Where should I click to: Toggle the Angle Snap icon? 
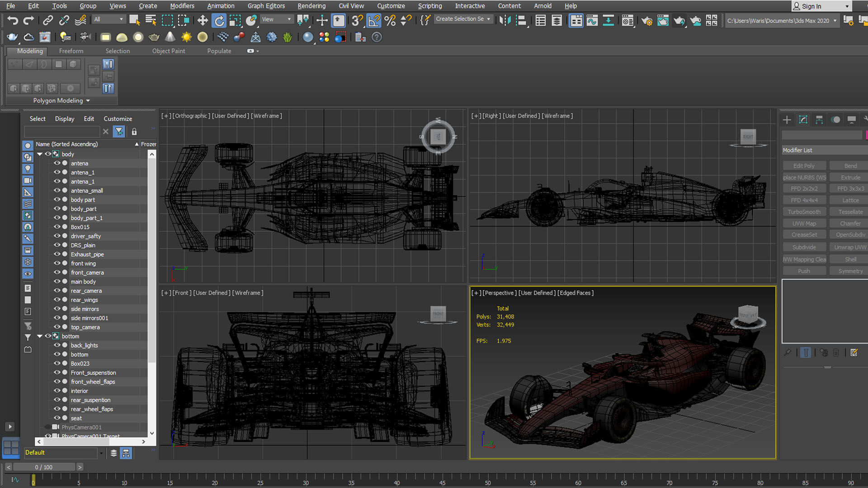374,20
